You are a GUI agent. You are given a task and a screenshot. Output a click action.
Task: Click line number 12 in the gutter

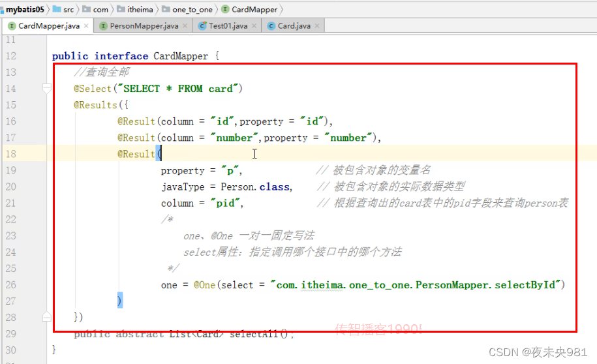point(11,56)
